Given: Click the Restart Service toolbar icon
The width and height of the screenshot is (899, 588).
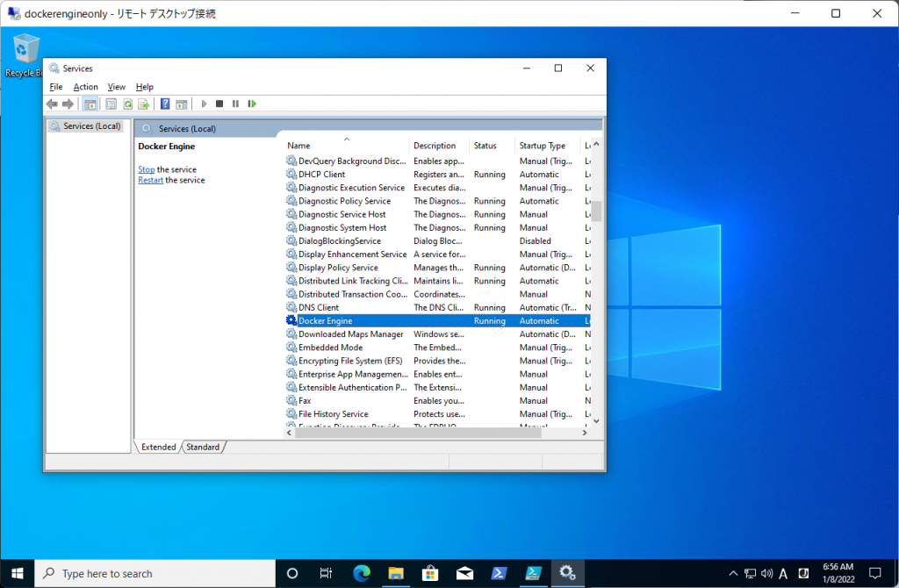Looking at the screenshot, I should pyautogui.click(x=252, y=104).
